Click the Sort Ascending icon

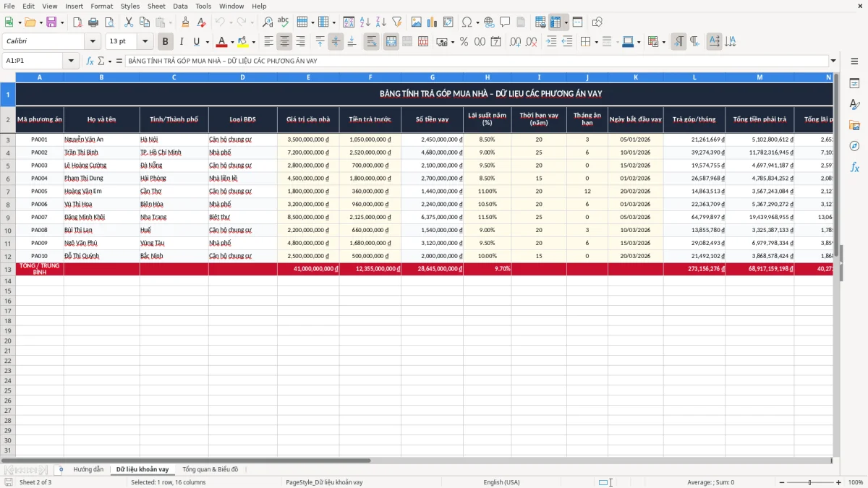pos(365,22)
